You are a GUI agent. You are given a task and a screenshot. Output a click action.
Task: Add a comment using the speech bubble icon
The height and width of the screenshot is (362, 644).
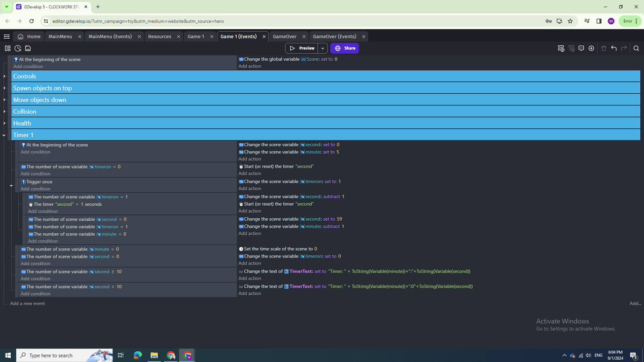tap(581, 48)
